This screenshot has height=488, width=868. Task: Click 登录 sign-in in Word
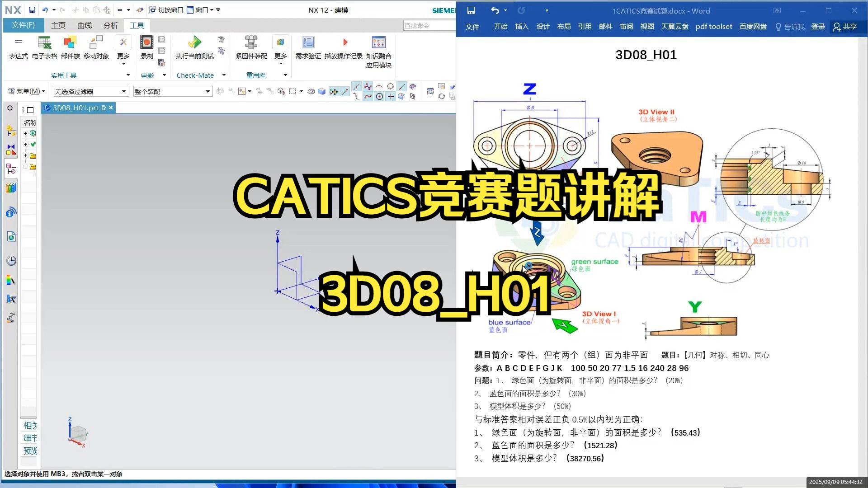pyautogui.click(x=818, y=27)
